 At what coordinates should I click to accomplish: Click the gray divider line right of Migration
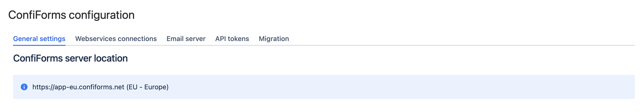[x=450, y=45]
